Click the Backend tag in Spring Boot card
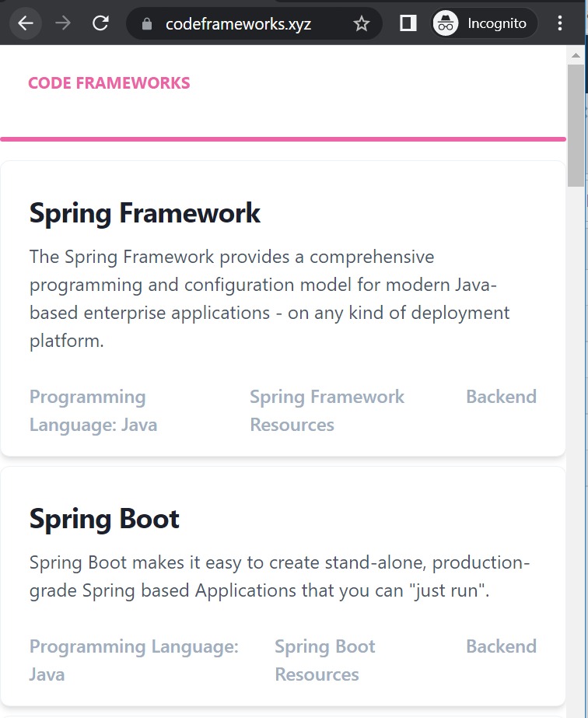The height and width of the screenshot is (718, 588). point(502,646)
